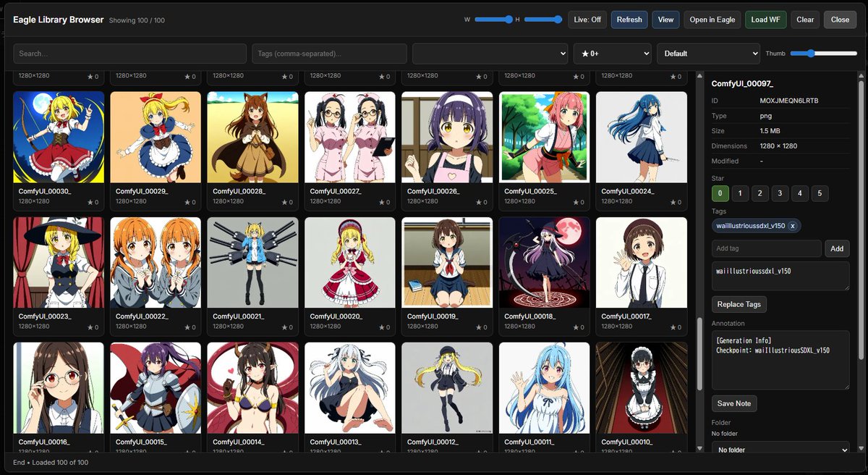Image resolution: width=868 pixels, height=475 pixels.
Task: Set star rating to 4
Action: 800,193
